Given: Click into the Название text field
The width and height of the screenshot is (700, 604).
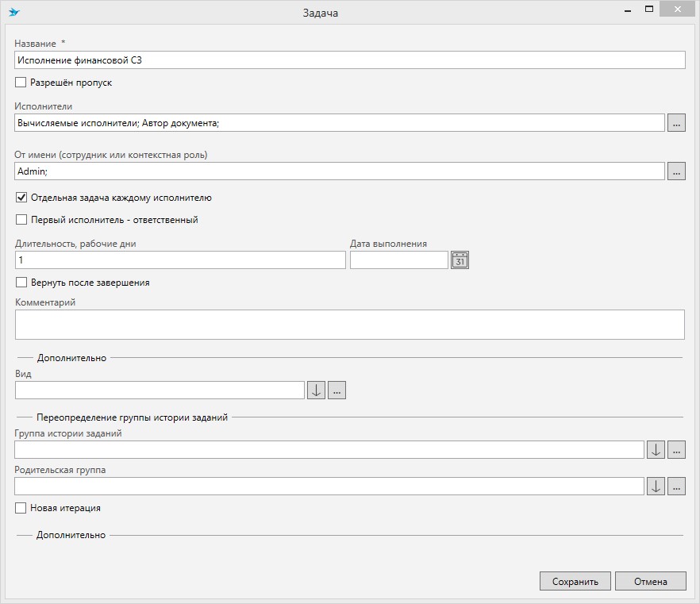Looking at the screenshot, I should (349, 60).
